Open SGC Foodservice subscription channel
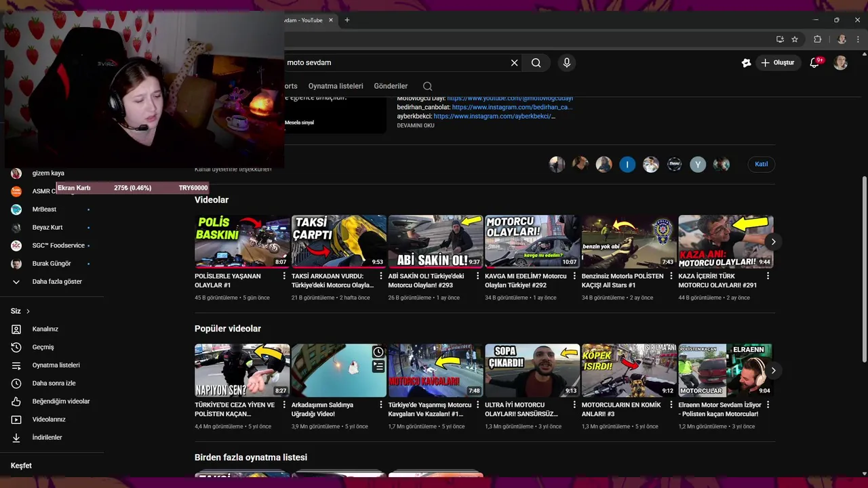 coord(52,245)
